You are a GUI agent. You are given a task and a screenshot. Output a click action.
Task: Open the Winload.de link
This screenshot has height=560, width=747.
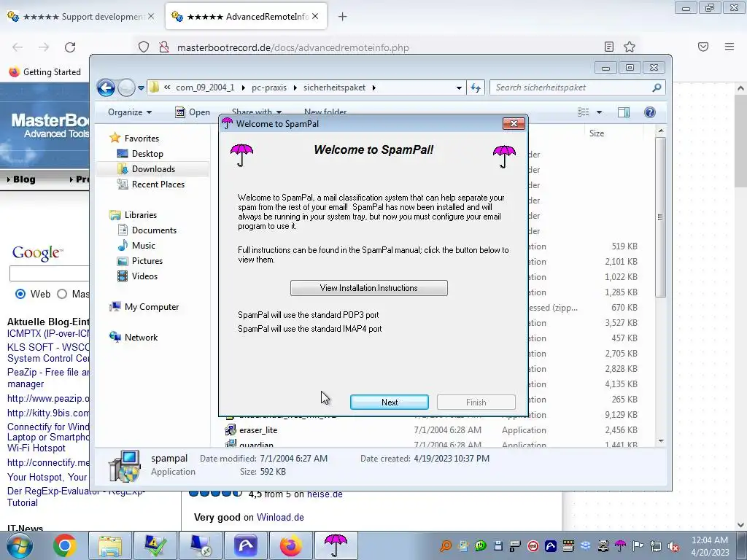coord(280,517)
